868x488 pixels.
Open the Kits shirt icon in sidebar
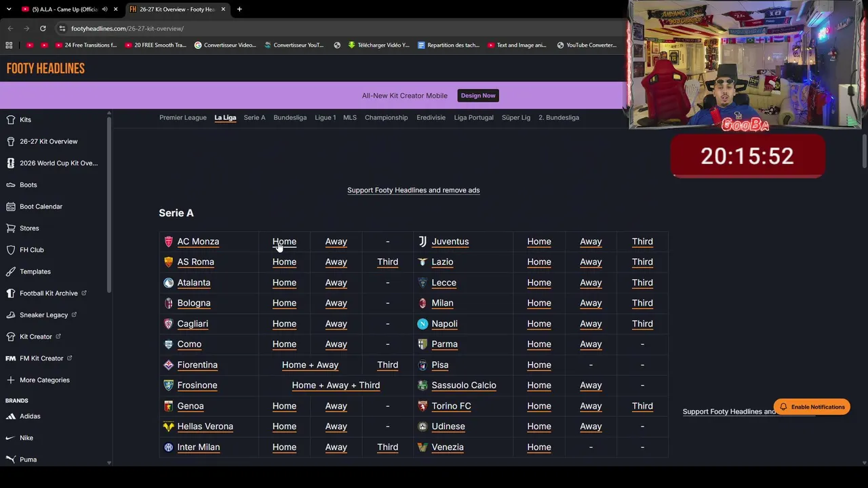click(x=11, y=120)
